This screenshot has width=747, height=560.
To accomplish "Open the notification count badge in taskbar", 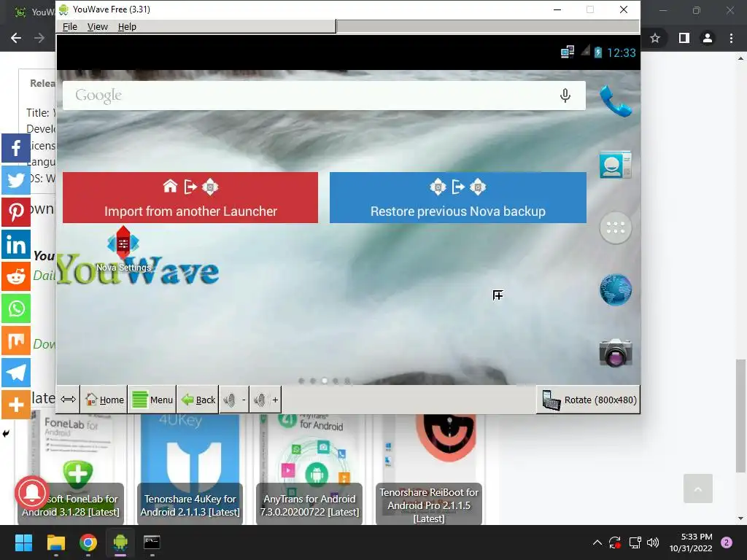I will pos(727,542).
